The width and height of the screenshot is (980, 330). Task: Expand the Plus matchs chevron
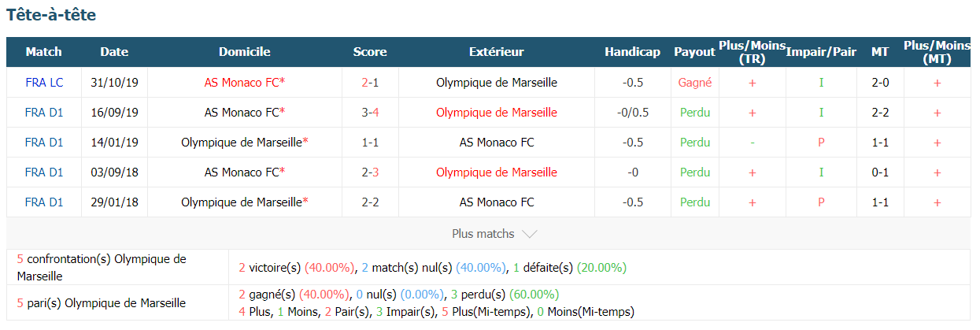[530, 234]
